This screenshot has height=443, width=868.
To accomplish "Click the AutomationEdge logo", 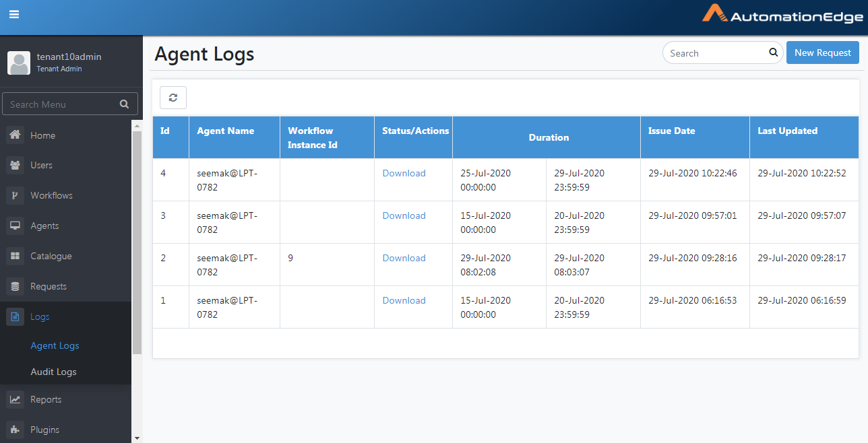I will pos(781,14).
